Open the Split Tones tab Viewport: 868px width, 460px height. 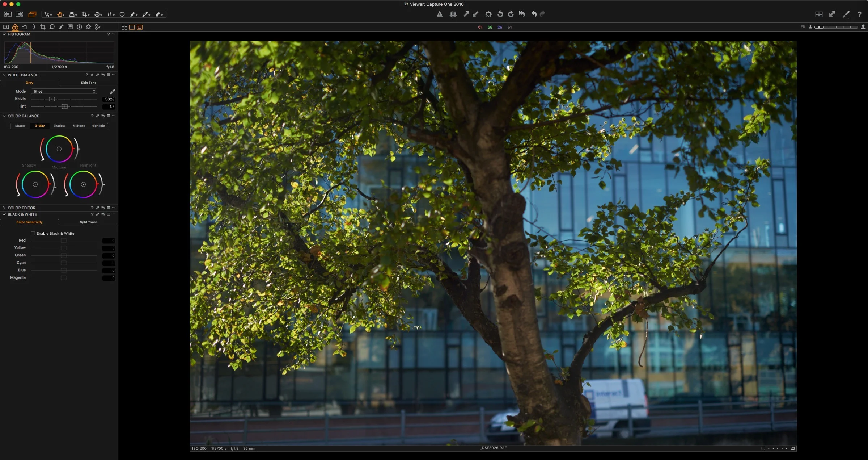(88, 222)
